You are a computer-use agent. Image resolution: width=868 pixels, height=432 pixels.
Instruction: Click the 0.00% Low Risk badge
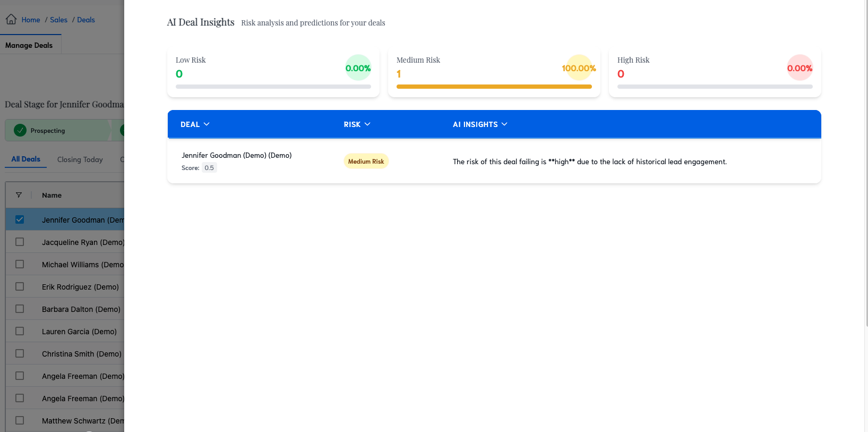[358, 68]
